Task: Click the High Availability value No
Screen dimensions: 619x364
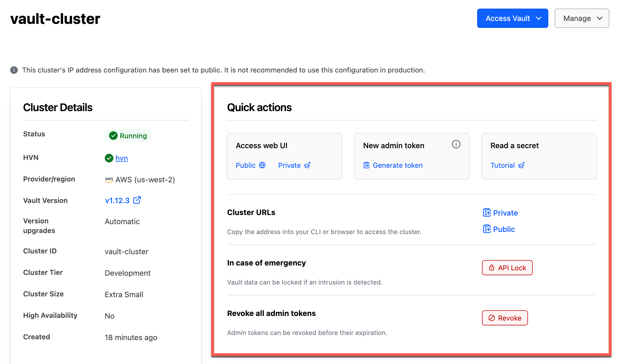Action: click(110, 316)
